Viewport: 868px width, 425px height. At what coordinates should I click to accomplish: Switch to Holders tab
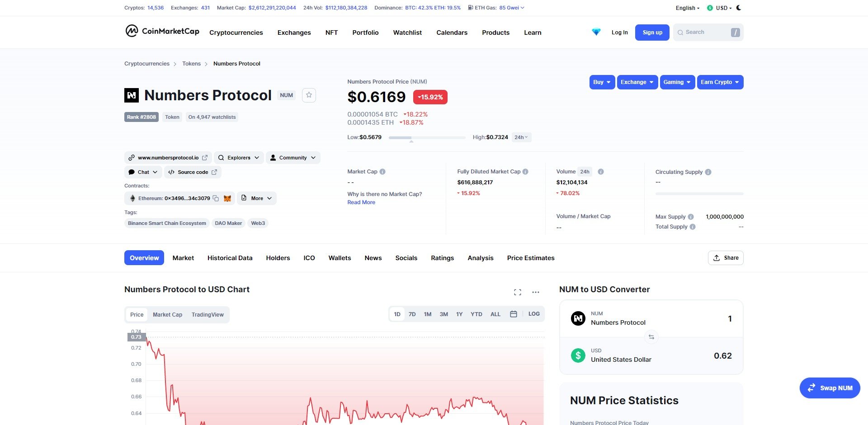278,258
